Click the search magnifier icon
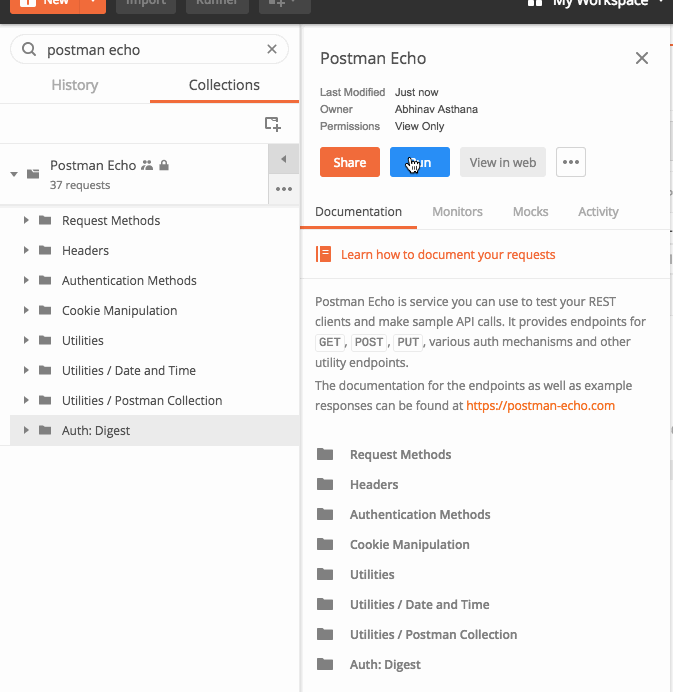Viewport: 673px width, 692px height. (x=29, y=49)
